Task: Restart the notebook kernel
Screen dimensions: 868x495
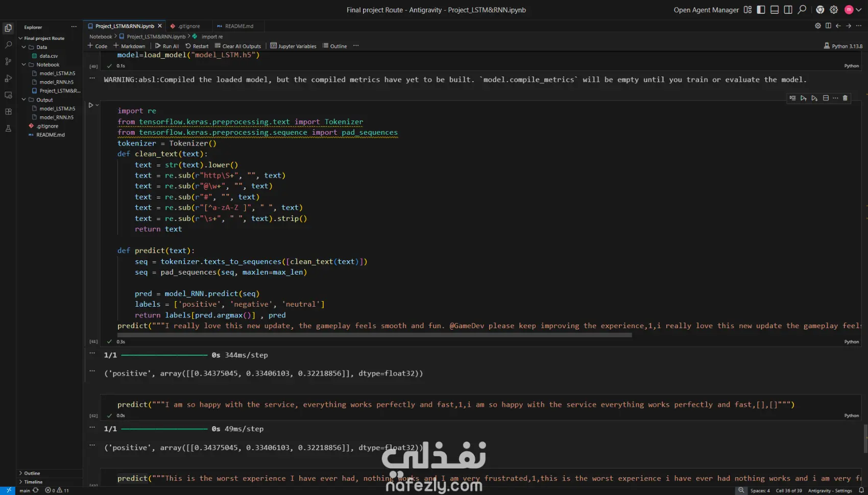Action: (197, 46)
